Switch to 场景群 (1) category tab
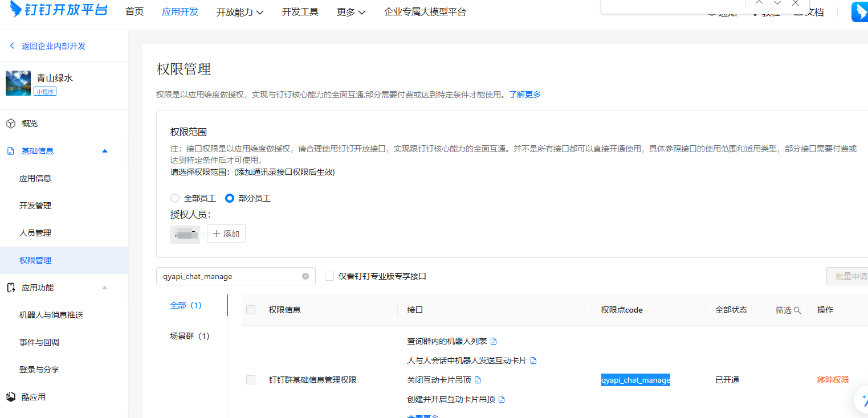This screenshot has height=418, width=868. pyautogui.click(x=190, y=336)
